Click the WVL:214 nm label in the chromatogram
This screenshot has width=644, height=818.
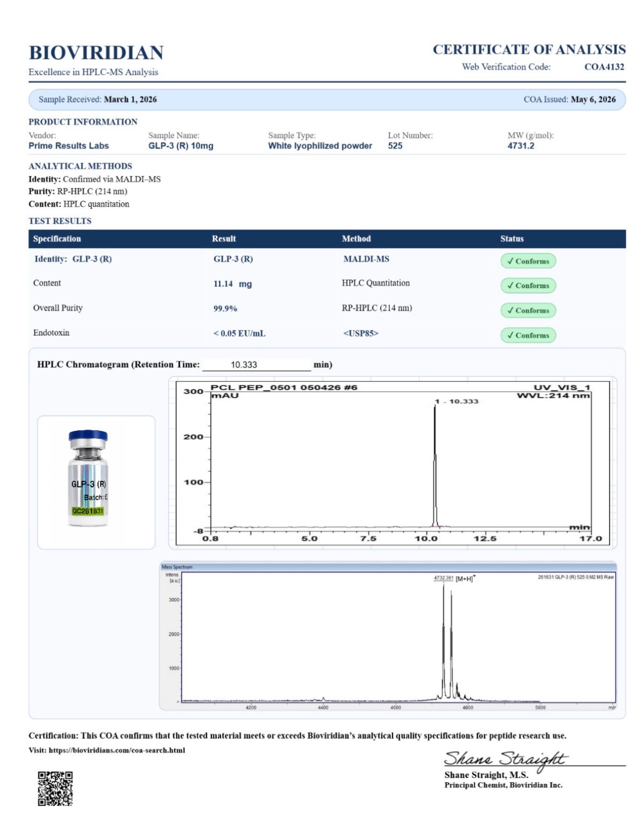tap(554, 396)
